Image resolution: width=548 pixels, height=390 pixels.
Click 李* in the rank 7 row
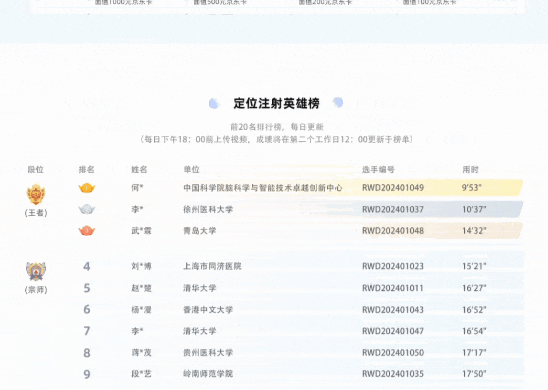pyautogui.click(x=137, y=331)
